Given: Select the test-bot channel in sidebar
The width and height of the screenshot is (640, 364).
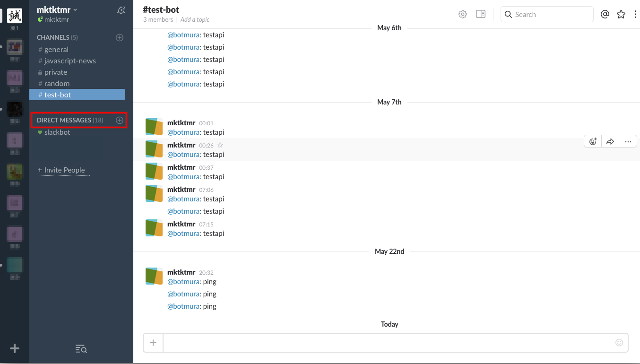Looking at the screenshot, I should 77,95.
